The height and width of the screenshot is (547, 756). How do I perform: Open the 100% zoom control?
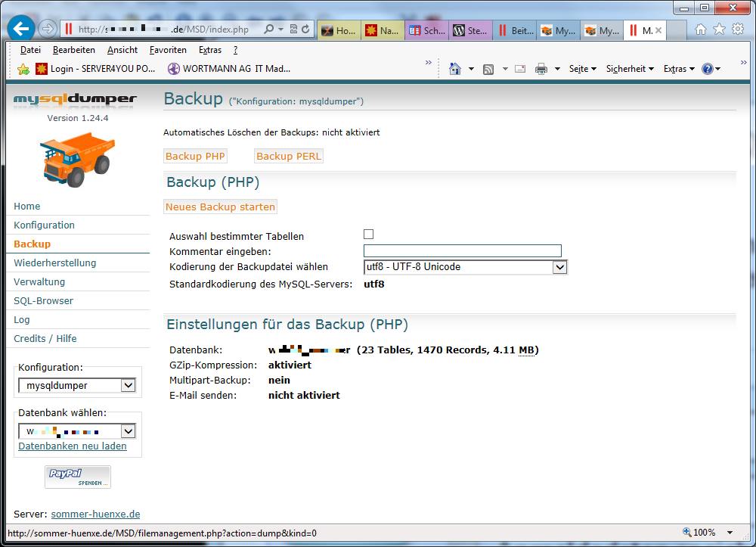[704, 532]
